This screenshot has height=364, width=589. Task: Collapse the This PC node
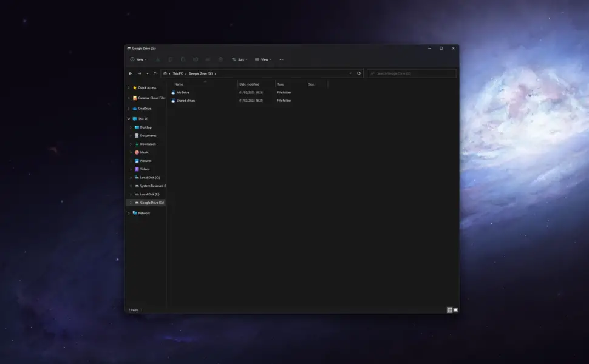(129, 119)
